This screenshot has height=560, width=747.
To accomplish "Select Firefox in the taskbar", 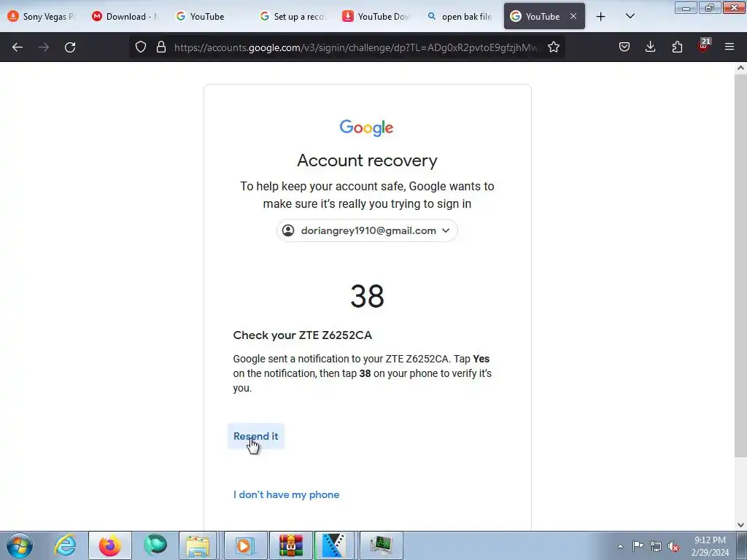I will (109, 545).
